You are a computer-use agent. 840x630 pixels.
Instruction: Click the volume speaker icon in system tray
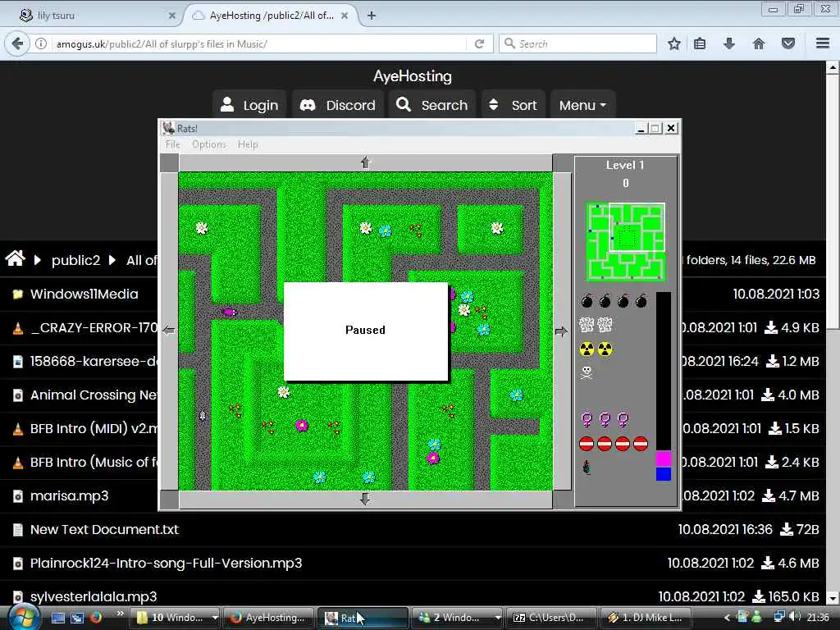pos(795,617)
